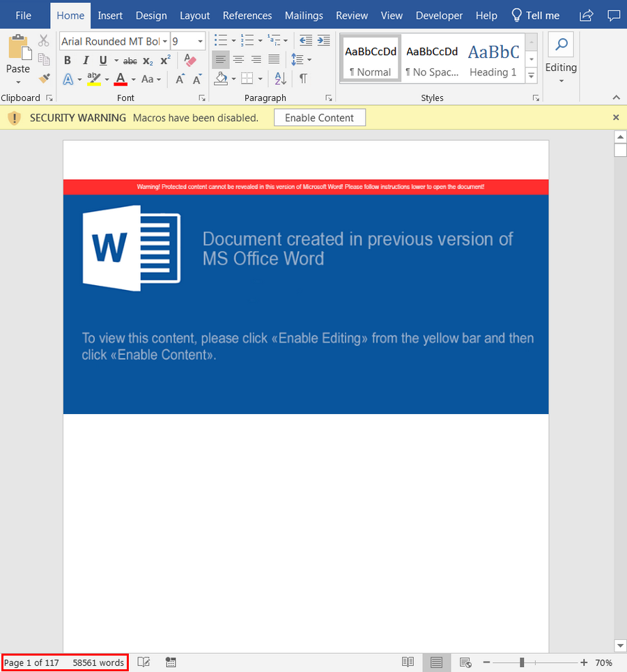Close the security warning bar
Image resolution: width=627 pixels, height=672 pixels.
(616, 117)
